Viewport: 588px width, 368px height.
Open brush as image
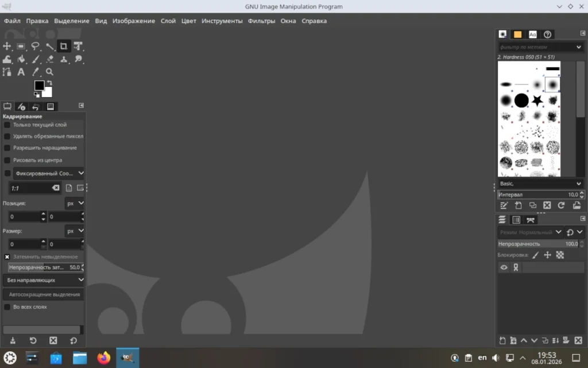(577, 205)
